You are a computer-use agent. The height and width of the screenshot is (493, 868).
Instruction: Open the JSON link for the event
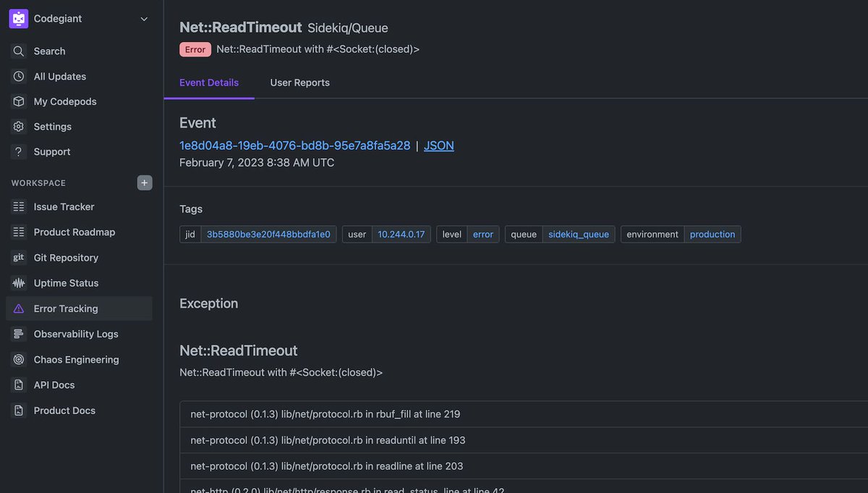[438, 145]
